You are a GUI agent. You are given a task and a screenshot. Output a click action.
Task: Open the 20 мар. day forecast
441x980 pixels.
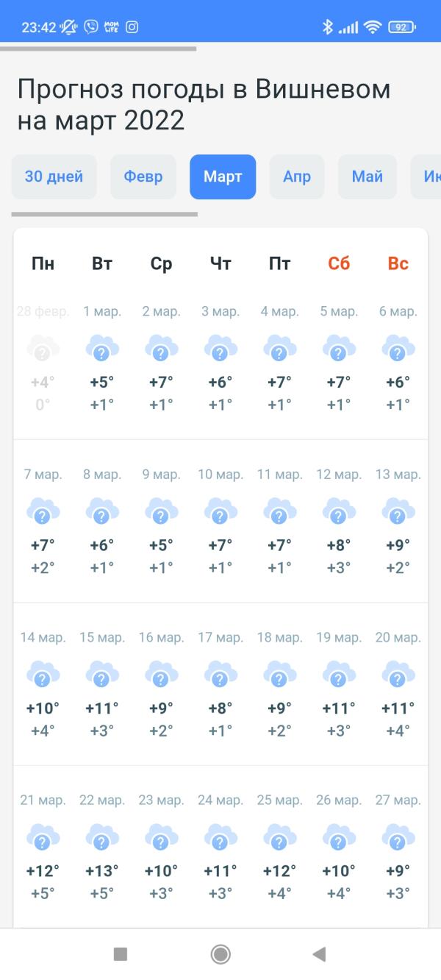398,683
